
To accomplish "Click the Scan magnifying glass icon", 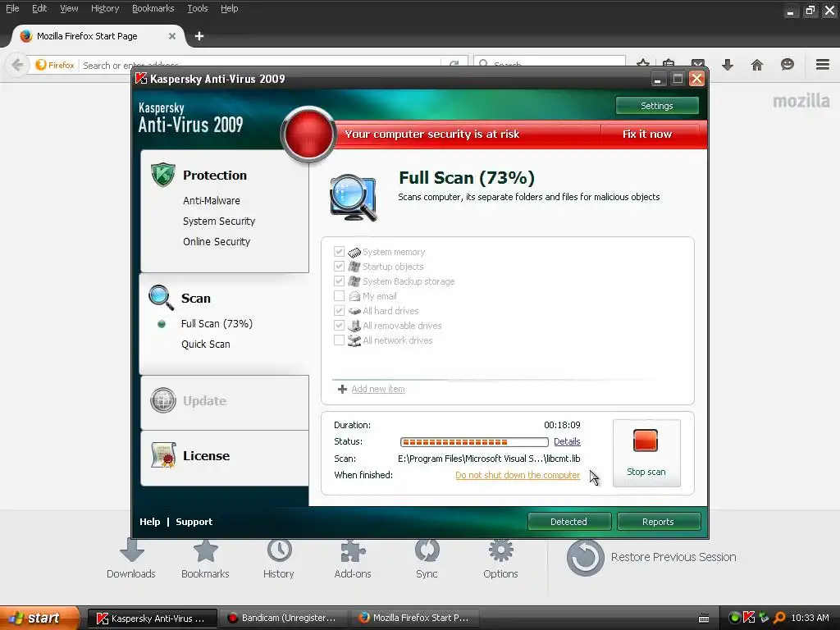I will (x=161, y=298).
